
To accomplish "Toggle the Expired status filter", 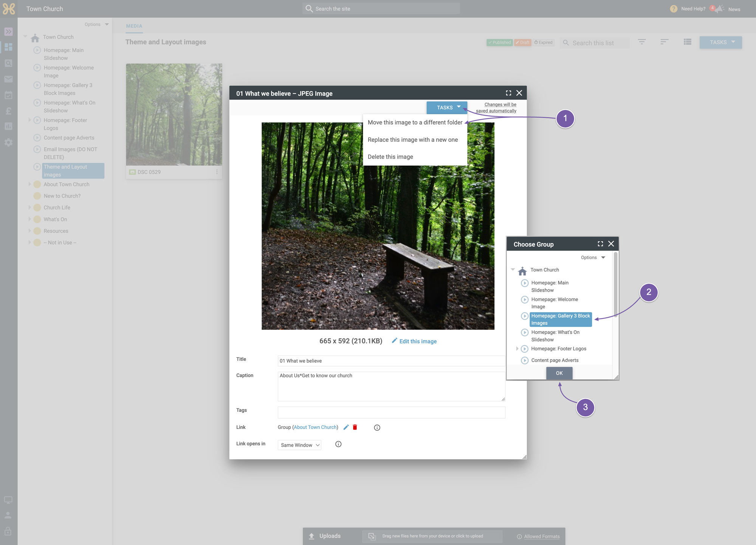I will pyautogui.click(x=544, y=43).
